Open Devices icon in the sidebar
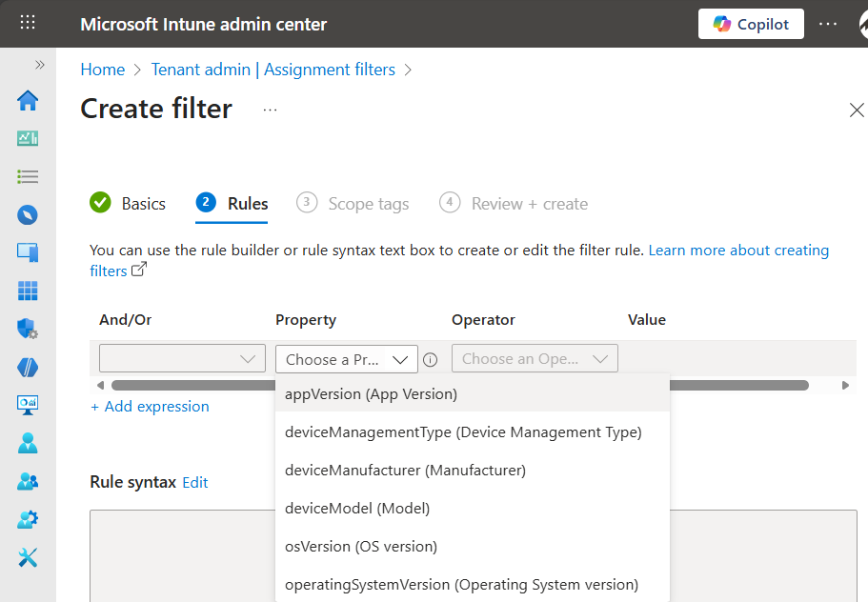This screenshot has height=602, width=868. [x=28, y=252]
